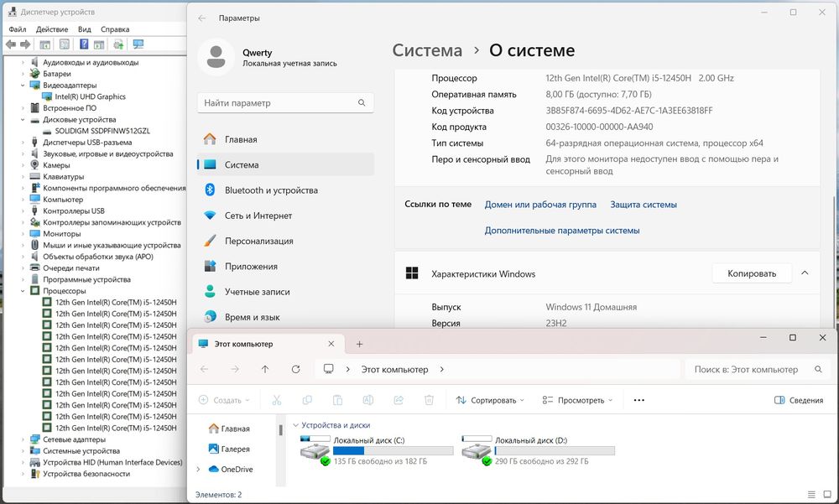The image size is (839, 504).
Task: Expand the Камеры node
Action: click(23, 165)
